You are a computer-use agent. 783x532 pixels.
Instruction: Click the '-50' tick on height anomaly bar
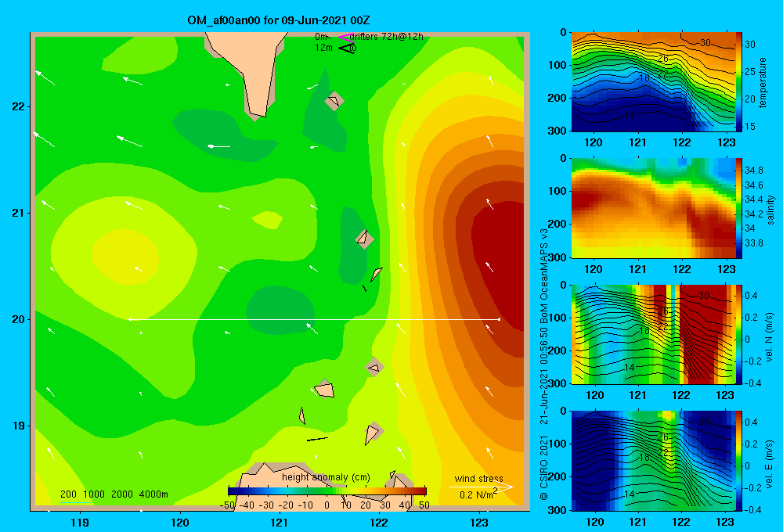(227, 505)
